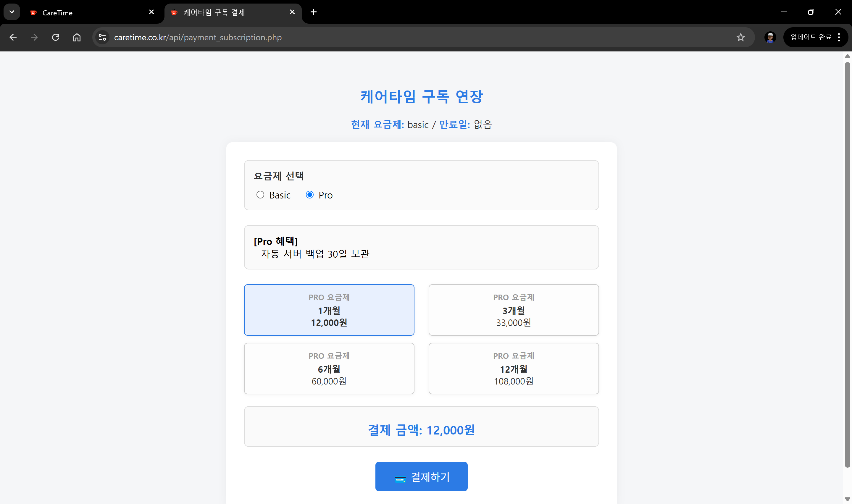852x504 pixels.
Task: Go back to the previous page
Action: pos(13,37)
